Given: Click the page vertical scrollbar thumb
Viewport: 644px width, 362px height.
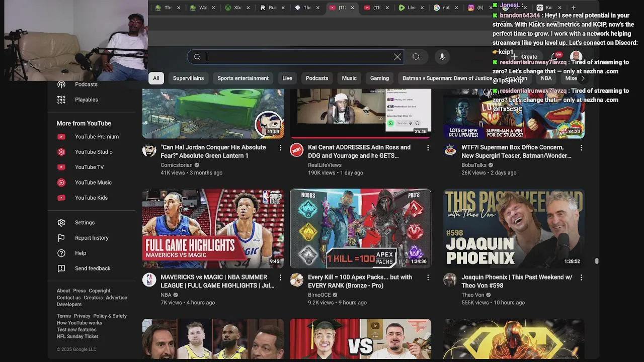Looking at the screenshot, I should pyautogui.click(x=597, y=260).
